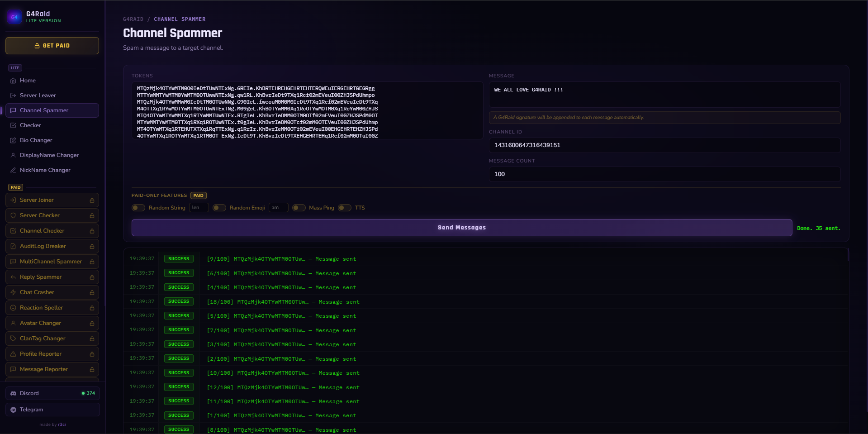This screenshot has width=868, height=434.
Task: Click the DisplayName Changer person icon
Action: pyautogui.click(x=13, y=155)
